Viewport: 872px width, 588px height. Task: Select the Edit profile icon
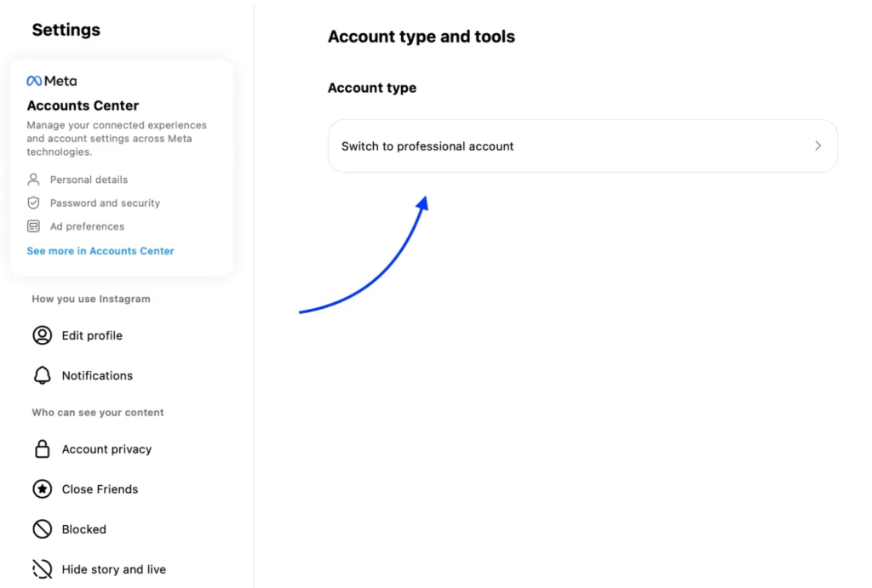42,335
